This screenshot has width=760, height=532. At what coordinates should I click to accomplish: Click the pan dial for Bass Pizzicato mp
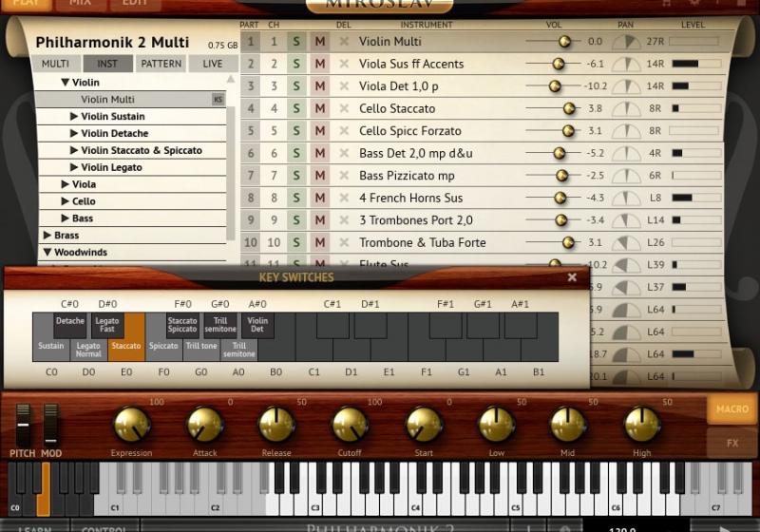click(625, 176)
